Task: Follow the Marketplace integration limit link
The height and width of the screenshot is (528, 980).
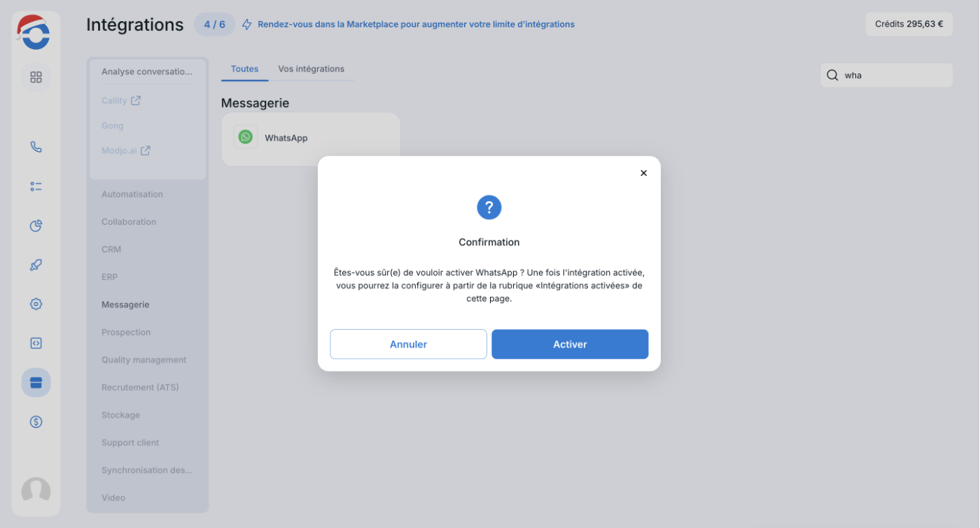Action: coord(416,25)
